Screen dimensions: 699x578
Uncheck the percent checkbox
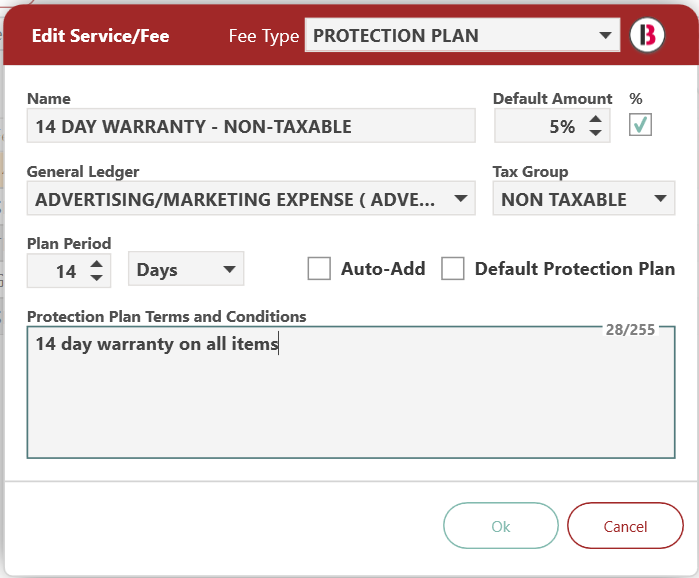(x=640, y=124)
